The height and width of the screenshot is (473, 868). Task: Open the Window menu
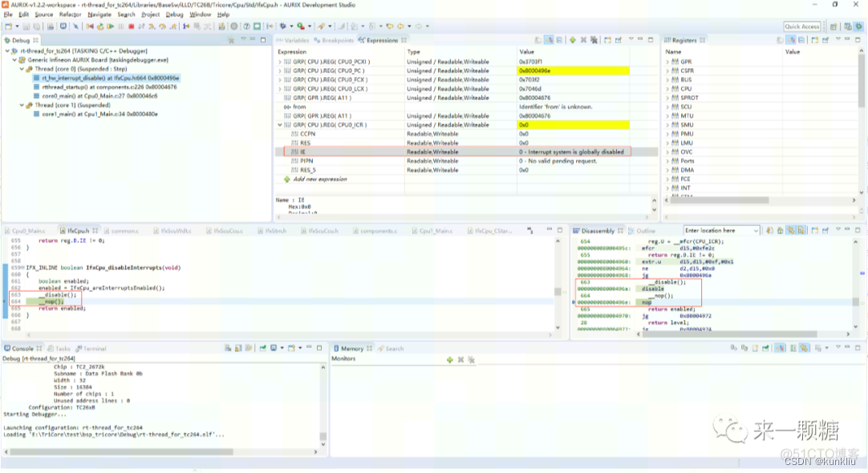[200, 14]
